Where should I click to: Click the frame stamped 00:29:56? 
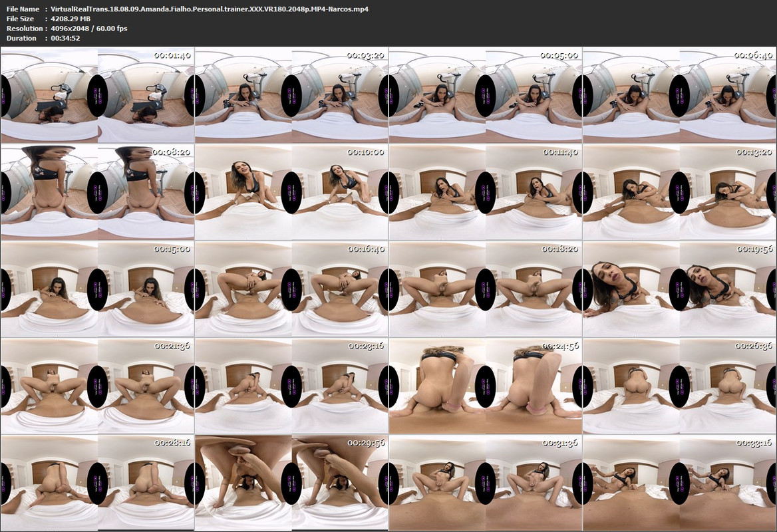[x=291, y=483]
